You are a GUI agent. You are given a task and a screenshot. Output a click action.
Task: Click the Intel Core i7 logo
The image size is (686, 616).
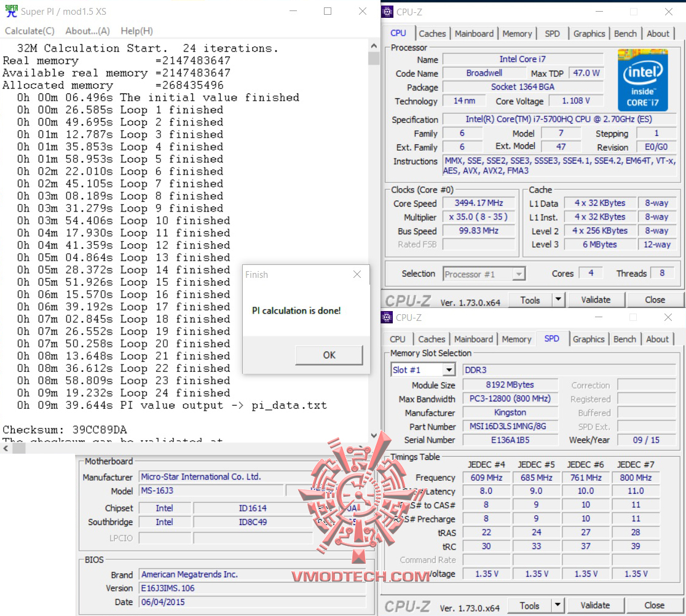643,80
